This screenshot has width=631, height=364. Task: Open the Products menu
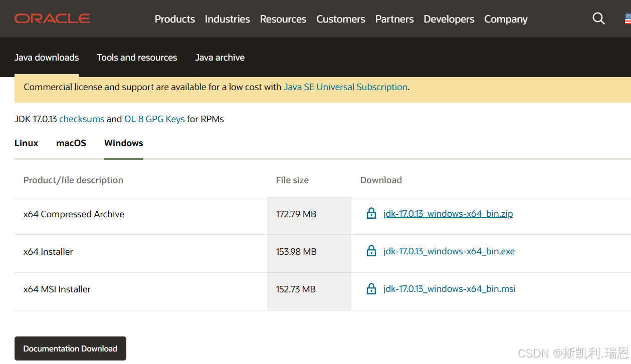[x=175, y=19]
